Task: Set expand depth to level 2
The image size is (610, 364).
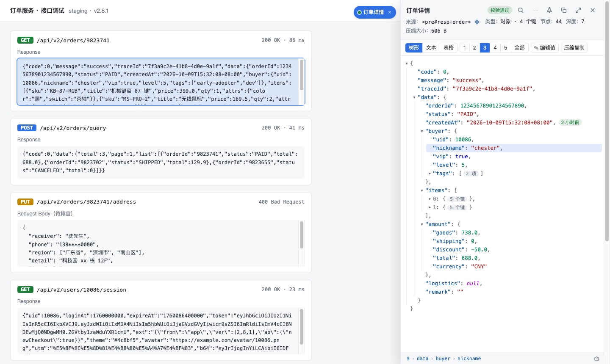Action: [x=474, y=48]
